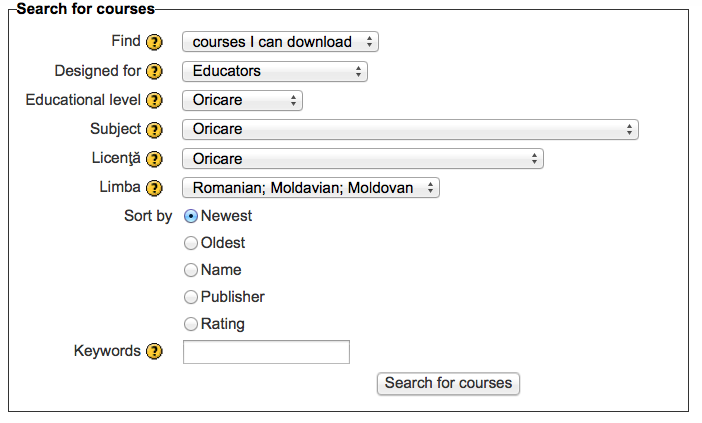Show help for Keywords field
702x423 pixels.
point(154,351)
